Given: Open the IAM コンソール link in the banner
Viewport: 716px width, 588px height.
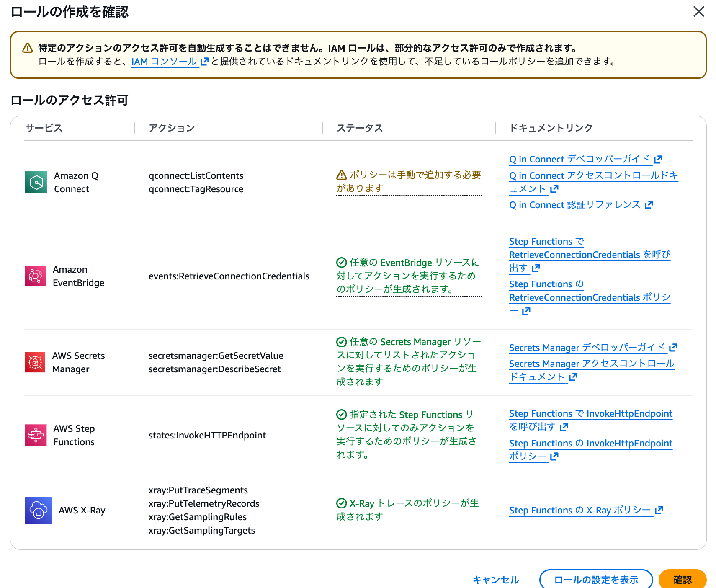Looking at the screenshot, I should pos(165,61).
